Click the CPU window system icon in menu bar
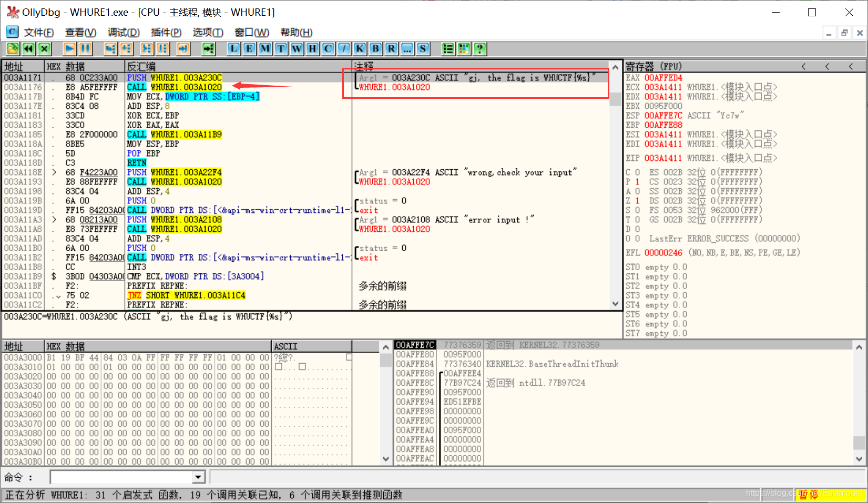The width and height of the screenshot is (868, 503). 12,32
